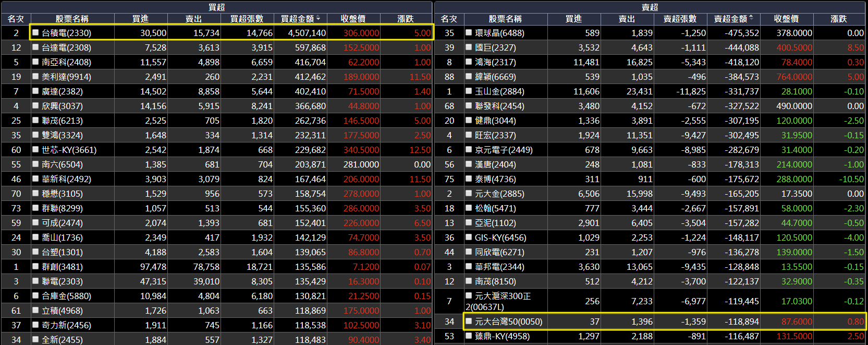Check the box for 奇力新(2456)
The image size is (868, 345).
(35, 325)
